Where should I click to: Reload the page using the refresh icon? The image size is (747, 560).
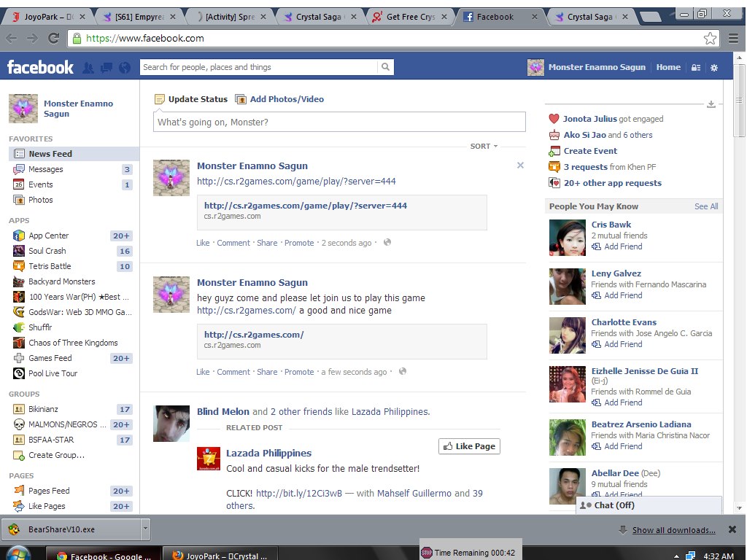[53, 39]
